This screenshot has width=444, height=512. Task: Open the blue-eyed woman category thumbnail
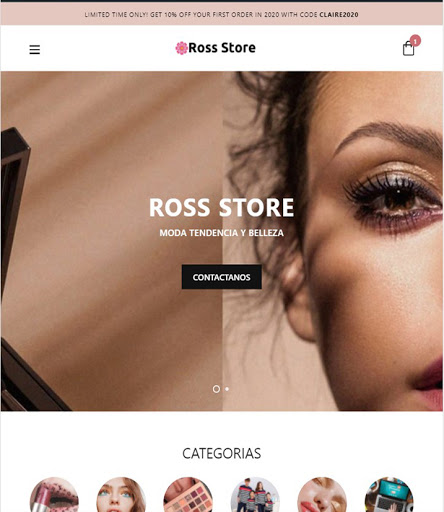[x=121, y=495]
